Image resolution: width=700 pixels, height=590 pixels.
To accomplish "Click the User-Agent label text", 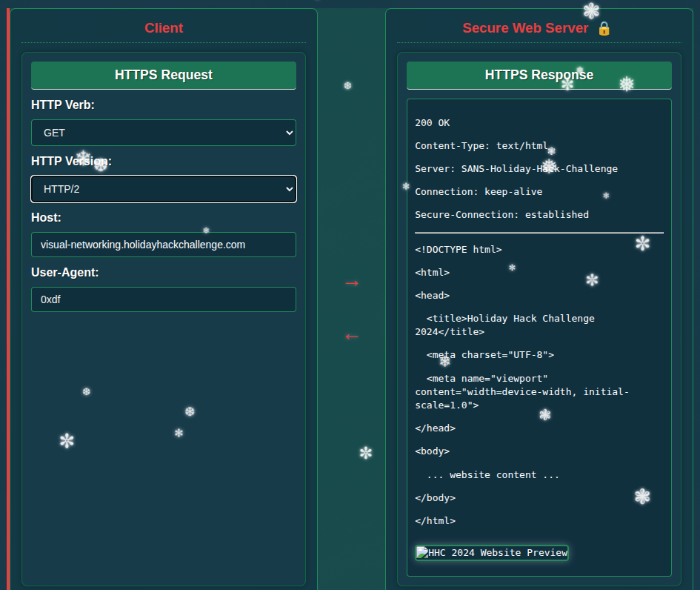I will [65, 272].
